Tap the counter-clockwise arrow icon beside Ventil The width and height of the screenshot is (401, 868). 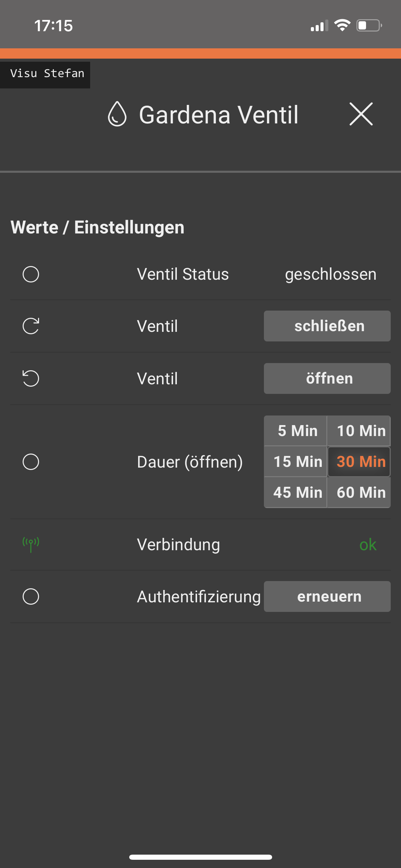pyautogui.click(x=31, y=378)
